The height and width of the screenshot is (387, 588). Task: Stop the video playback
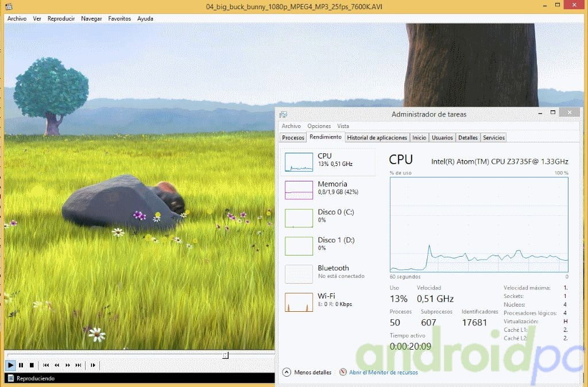32,365
